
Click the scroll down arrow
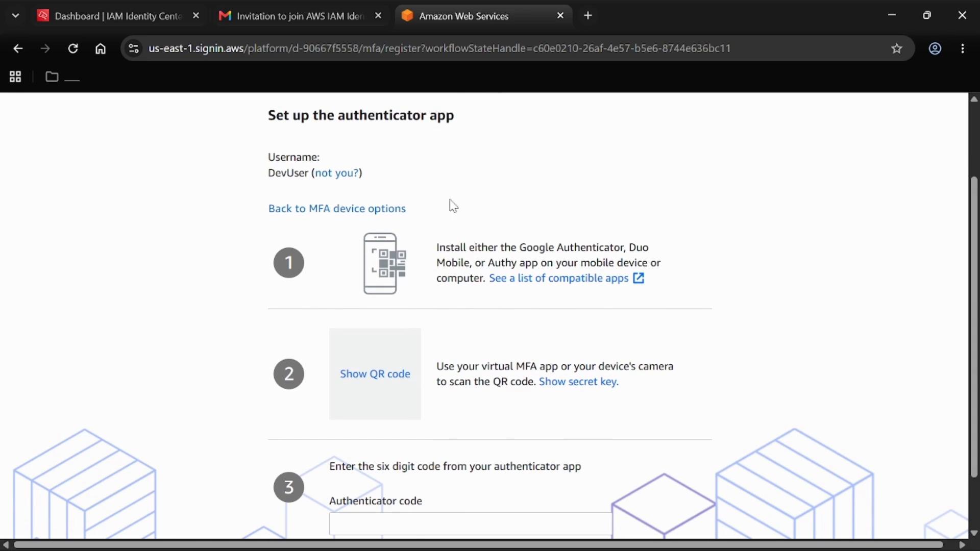(974, 533)
